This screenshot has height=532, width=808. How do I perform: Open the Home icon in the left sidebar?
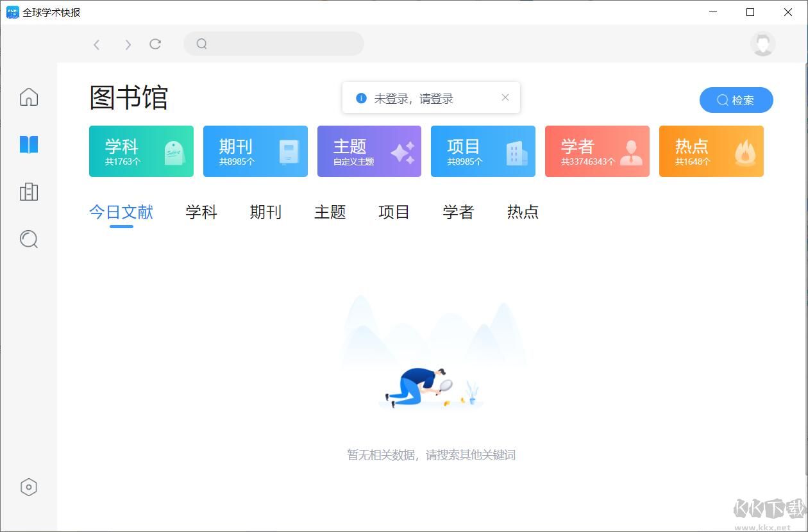[x=28, y=96]
